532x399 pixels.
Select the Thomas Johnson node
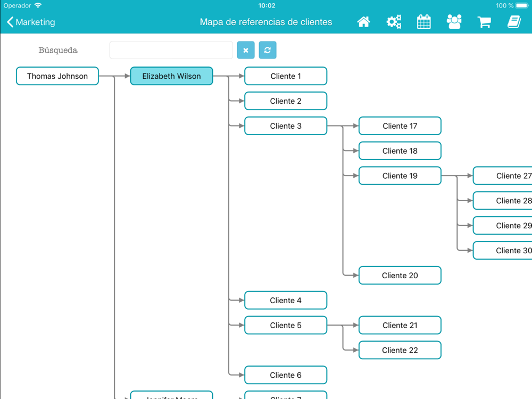pyautogui.click(x=57, y=76)
